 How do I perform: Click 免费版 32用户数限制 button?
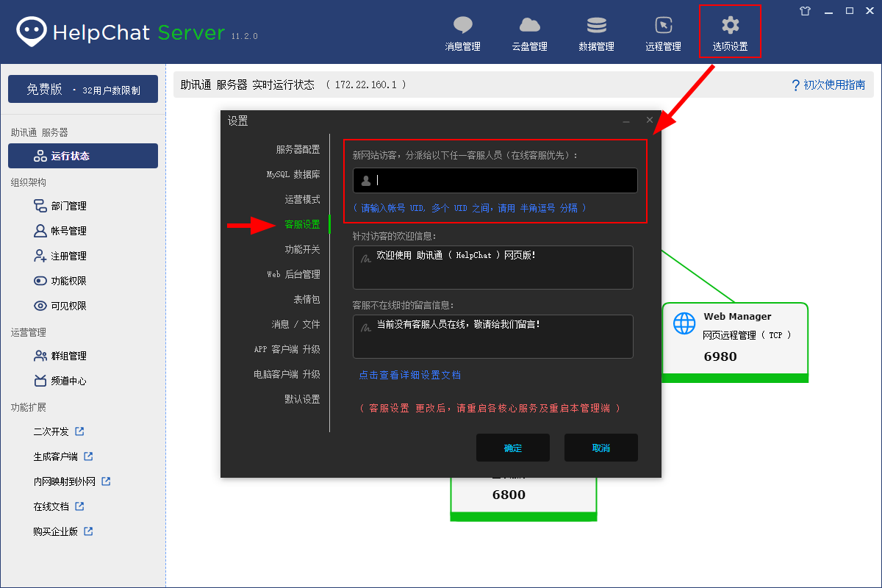[x=83, y=89]
